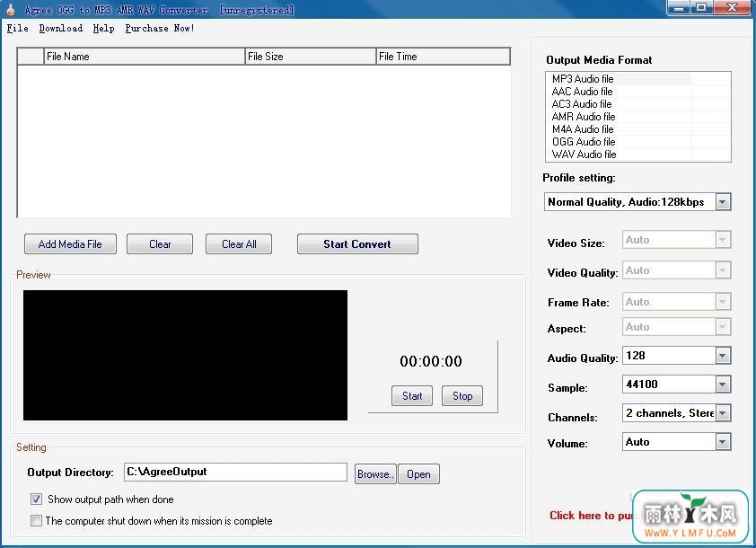Minimize the converter window
The height and width of the screenshot is (548, 756).
679,8
